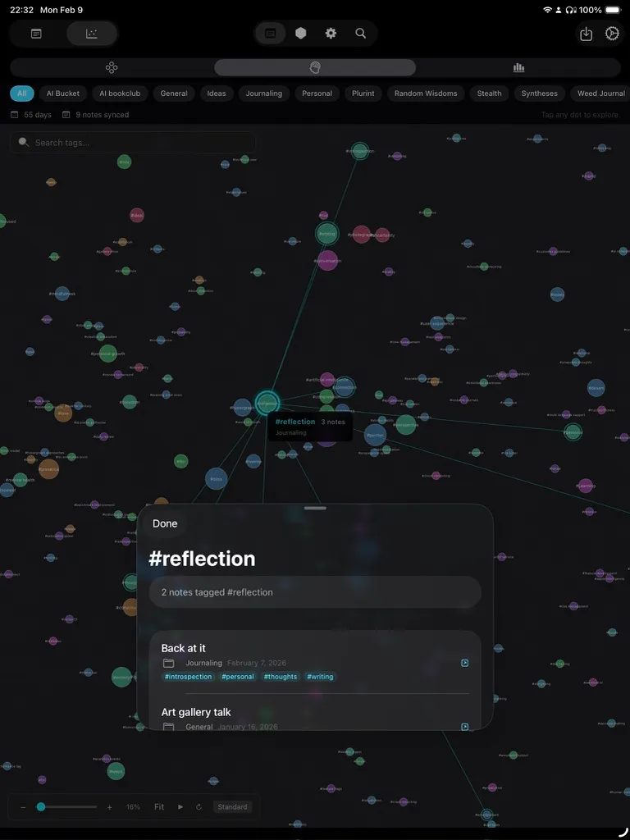Filter by General folder chip
Image resolution: width=630 pixels, height=840 pixels.
point(174,94)
